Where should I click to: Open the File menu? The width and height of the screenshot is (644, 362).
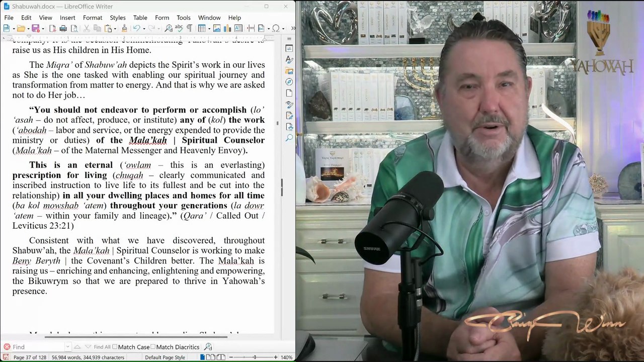coord(9,18)
